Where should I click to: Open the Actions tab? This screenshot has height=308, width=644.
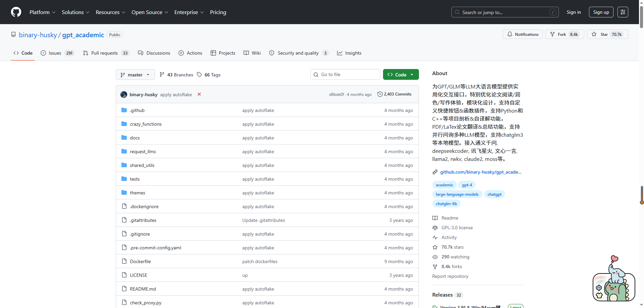click(x=191, y=53)
